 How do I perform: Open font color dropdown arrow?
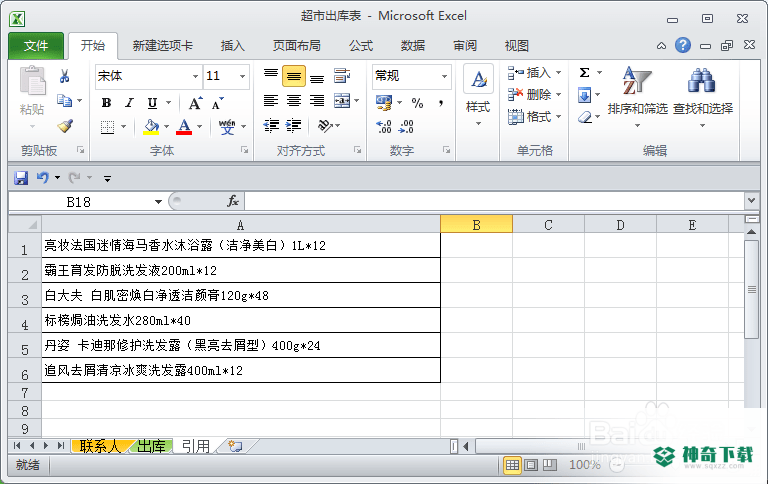(x=199, y=127)
